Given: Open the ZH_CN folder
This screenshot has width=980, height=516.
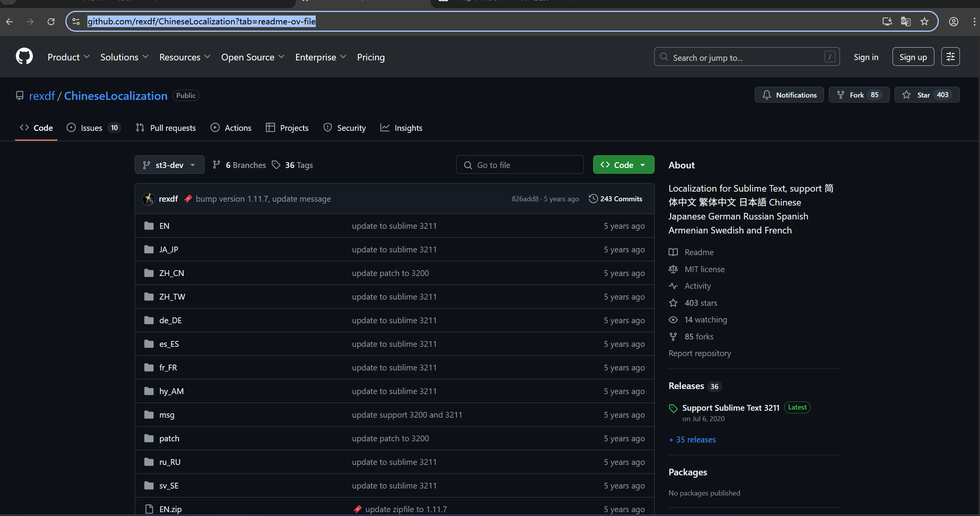Looking at the screenshot, I should click(x=171, y=273).
